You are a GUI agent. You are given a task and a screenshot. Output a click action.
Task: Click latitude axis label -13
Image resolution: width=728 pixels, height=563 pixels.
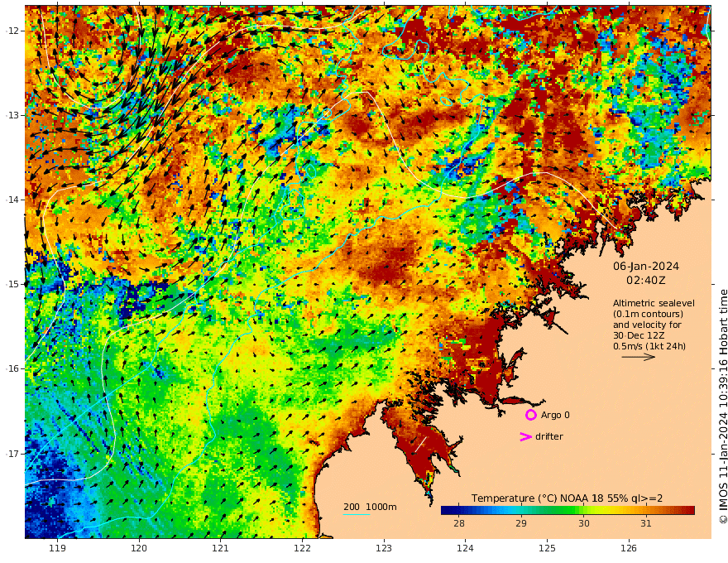[12, 115]
